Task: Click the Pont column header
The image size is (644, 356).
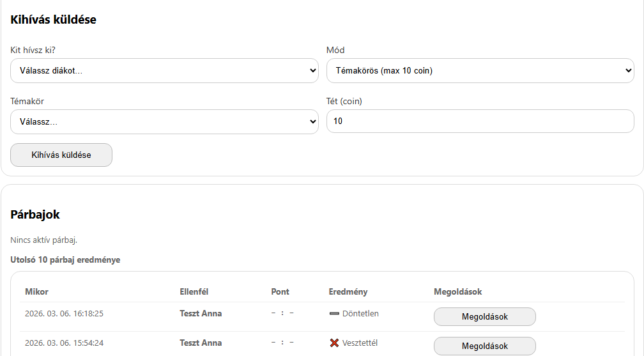Action: coord(280,291)
